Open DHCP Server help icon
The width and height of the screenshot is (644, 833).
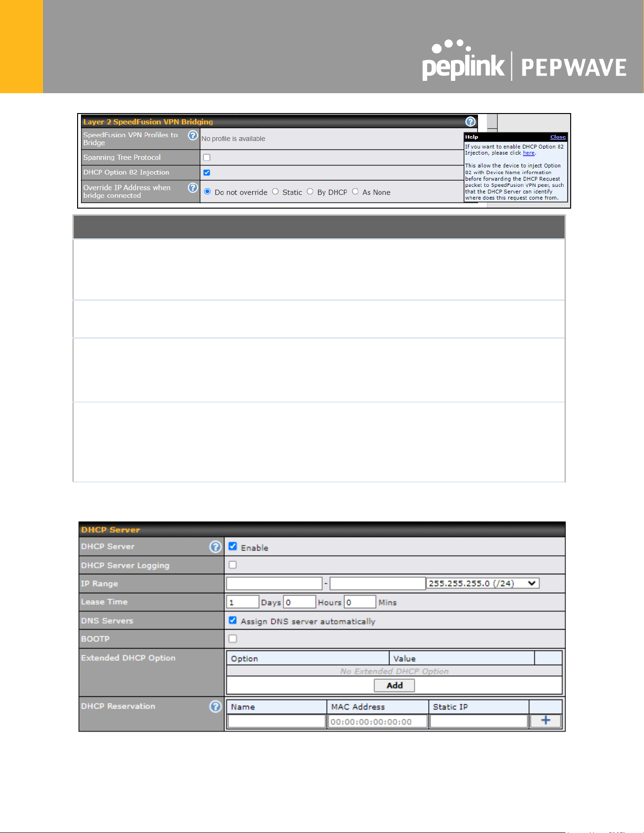(215, 547)
